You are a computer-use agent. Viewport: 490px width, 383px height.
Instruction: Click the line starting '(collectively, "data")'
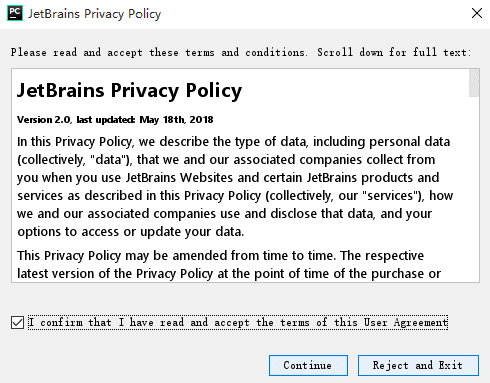[x=226, y=160]
